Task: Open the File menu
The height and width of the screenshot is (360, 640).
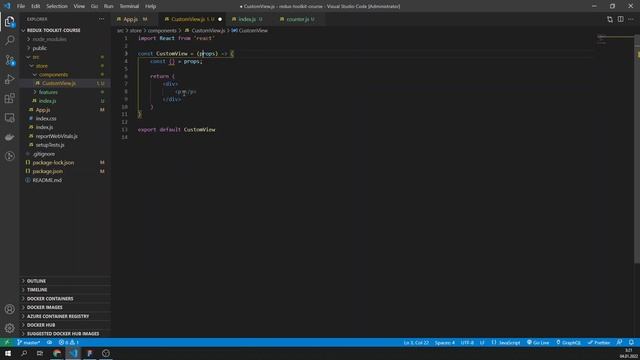Action: [21, 6]
